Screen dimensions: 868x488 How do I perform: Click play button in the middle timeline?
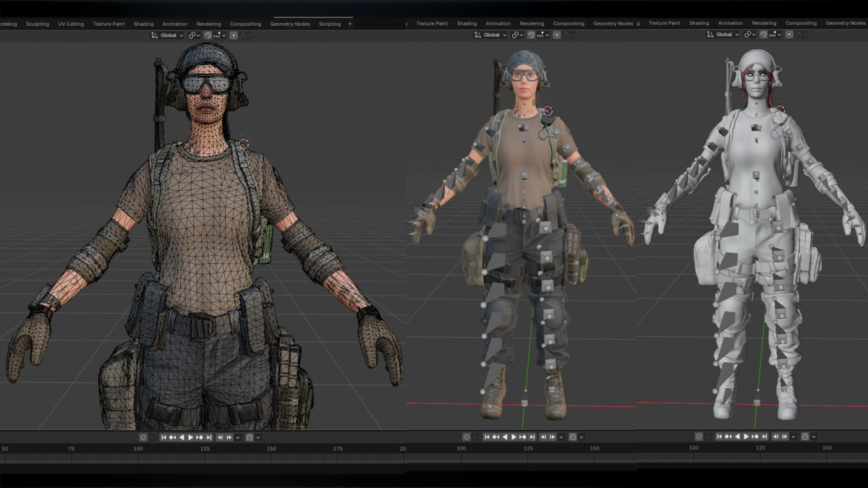coord(514,437)
